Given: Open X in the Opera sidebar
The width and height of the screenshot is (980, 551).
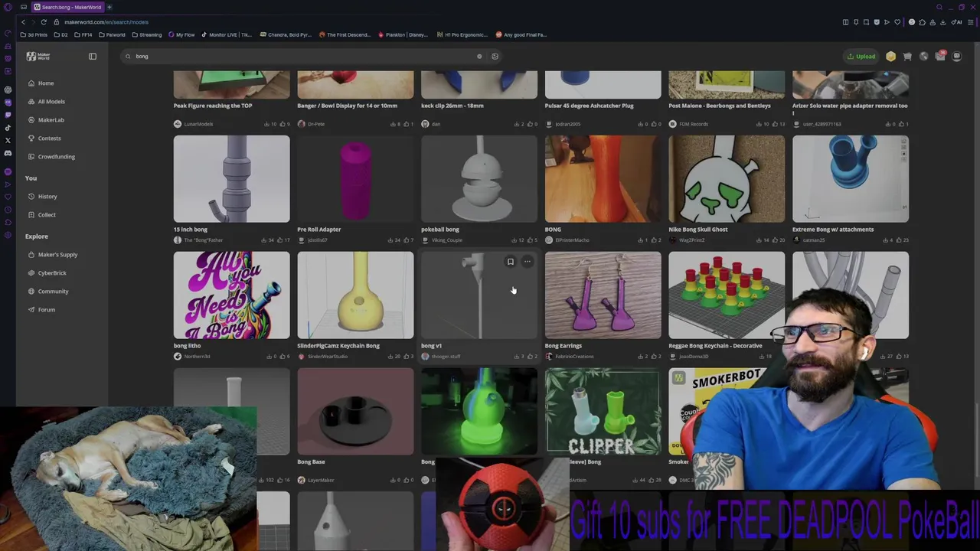Looking at the screenshot, I should click(8, 140).
